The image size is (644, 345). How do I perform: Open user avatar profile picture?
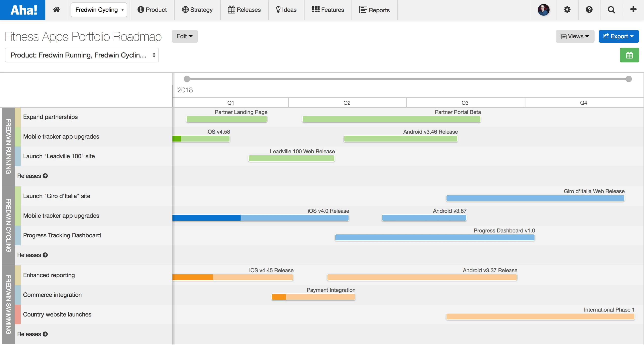[543, 10]
